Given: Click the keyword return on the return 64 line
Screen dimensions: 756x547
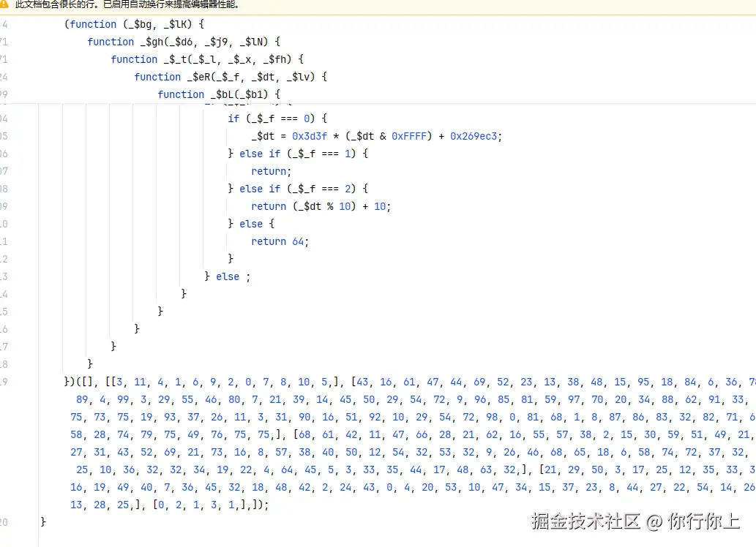Looking at the screenshot, I should [269, 241].
